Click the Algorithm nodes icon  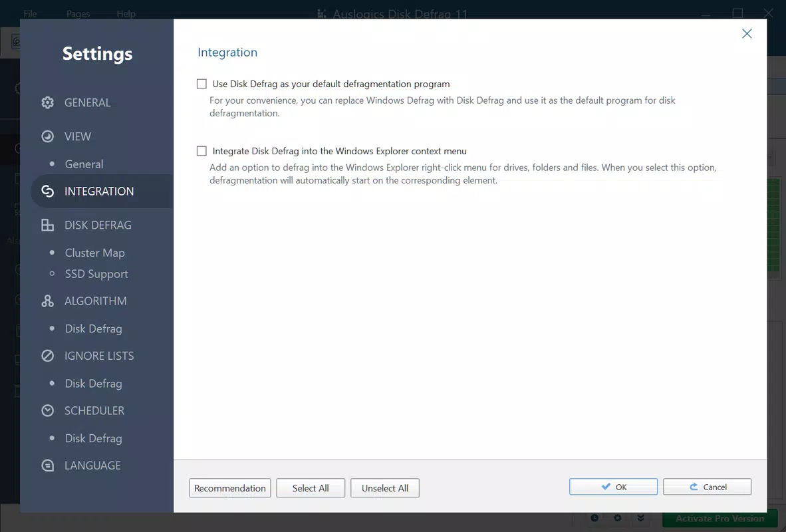click(48, 301)
